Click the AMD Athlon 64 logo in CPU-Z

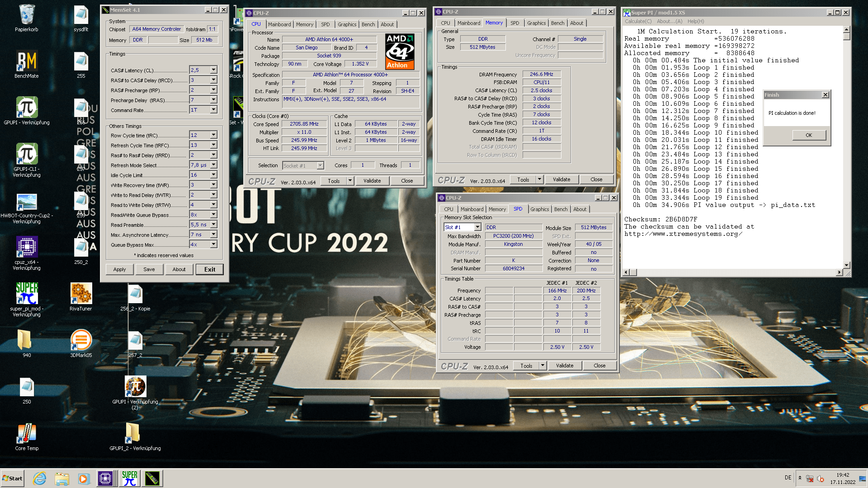click(400, 52)
